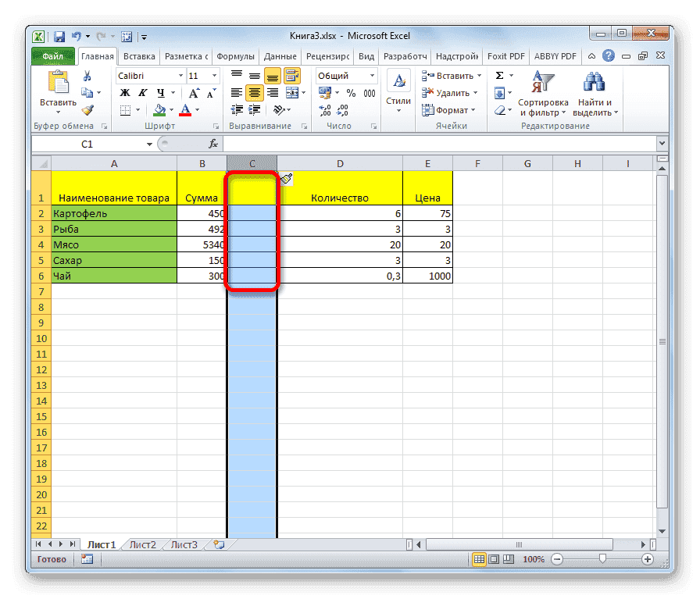Click the Copy icon in clipboard group
Image resolution: width=700 pixels, height=599 pixels.
tap(87, 94)
